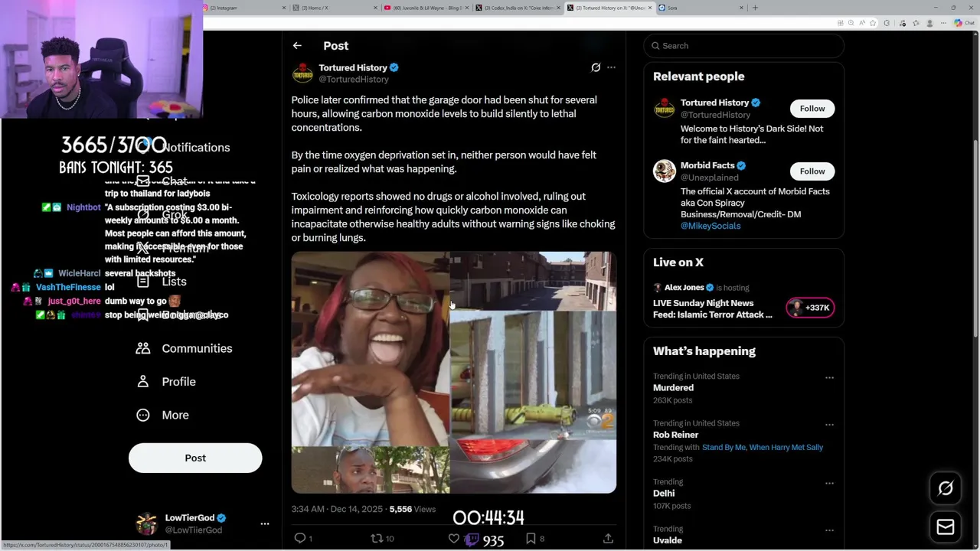Click the Grok explain icon on the post

pos(596,67)
